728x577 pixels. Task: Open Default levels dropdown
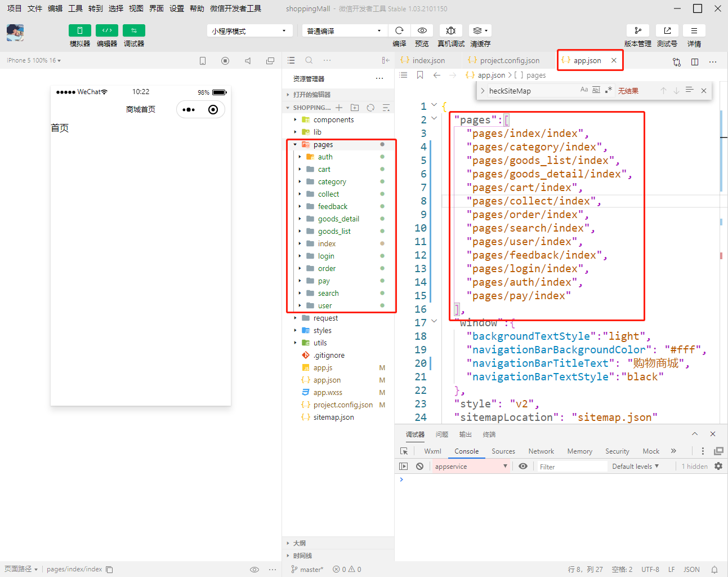coord(635,467)
